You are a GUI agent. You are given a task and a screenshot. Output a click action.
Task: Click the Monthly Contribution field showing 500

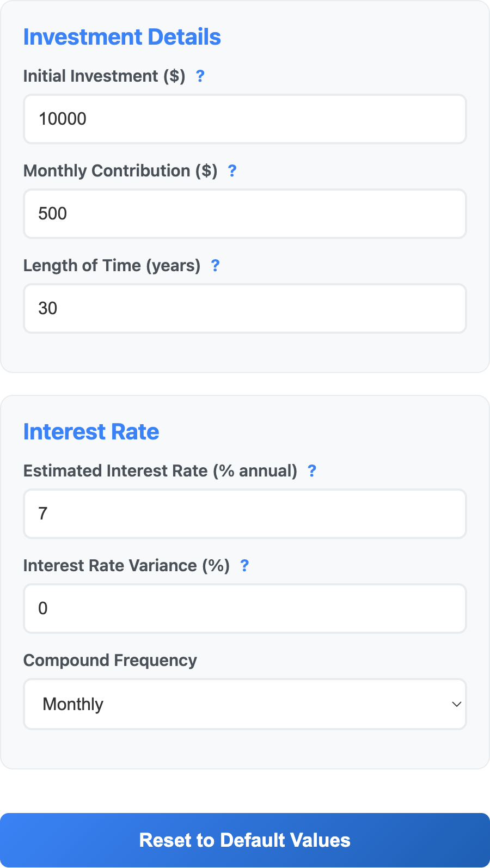point(244,213)
